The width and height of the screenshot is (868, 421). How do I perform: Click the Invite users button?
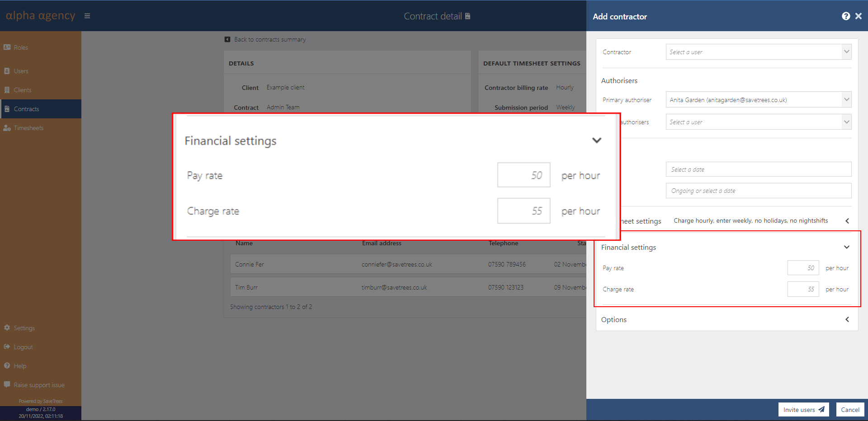(x=803, y=410)
